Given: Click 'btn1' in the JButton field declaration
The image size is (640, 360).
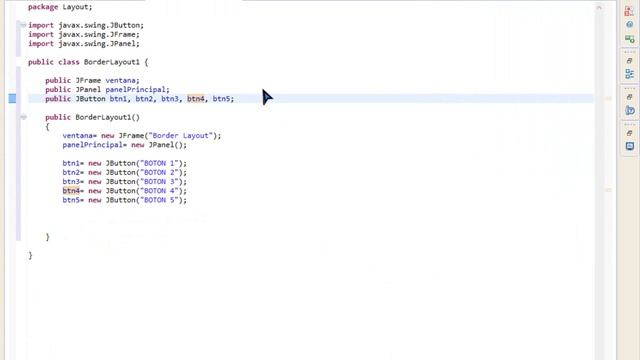Looking at the screenshot, I should (x=118, y=99).
